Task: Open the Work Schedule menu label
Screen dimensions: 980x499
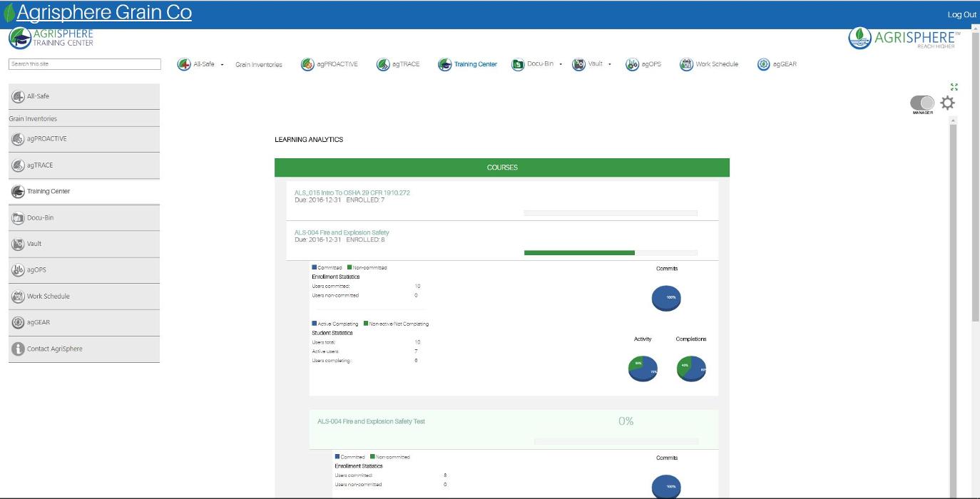Action: coord(717,64)
